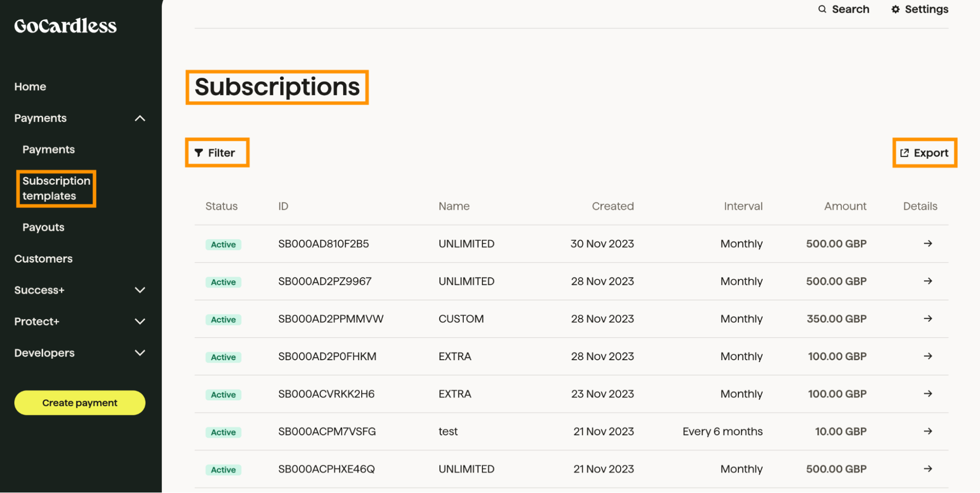This screenshot has width=980, height=493.
Task: Navigate to Home in the sidebar
Action: tap(30, 86)
